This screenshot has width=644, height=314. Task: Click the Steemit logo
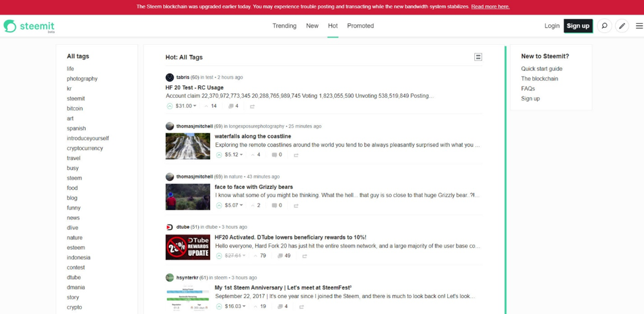click(29, 26)
